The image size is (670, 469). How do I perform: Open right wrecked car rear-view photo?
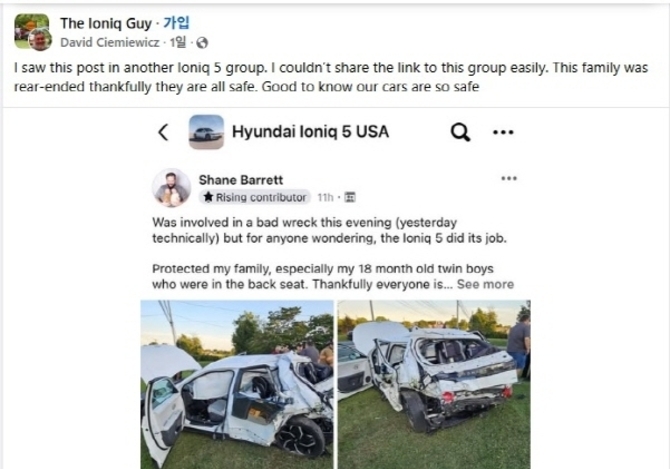tap(434, 384)
